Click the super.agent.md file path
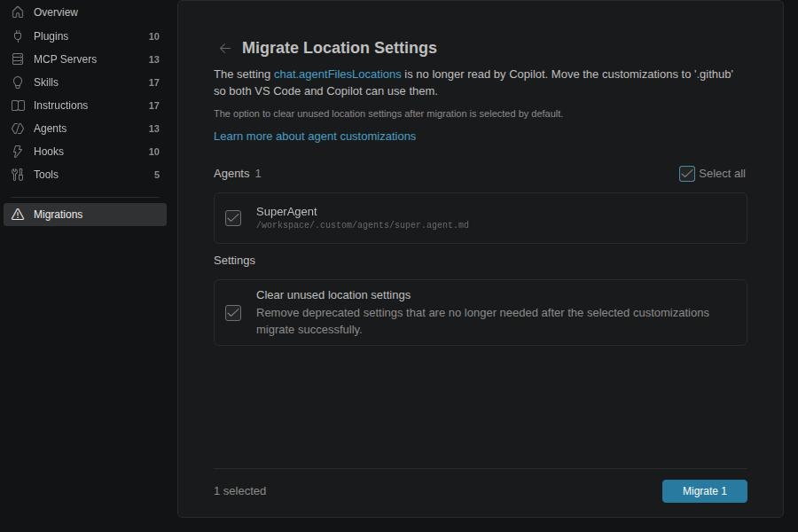The image size is (798, 532). pyautogui.click(x=363, y=225)
